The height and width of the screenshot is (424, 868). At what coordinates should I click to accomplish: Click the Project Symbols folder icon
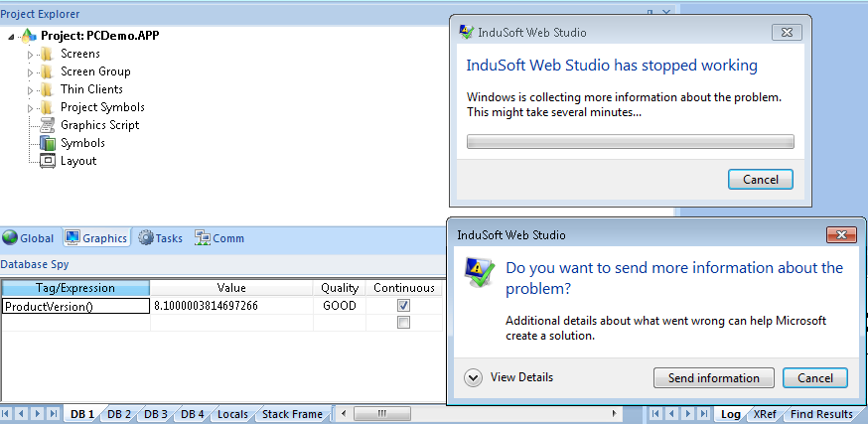tap(46, 107)
